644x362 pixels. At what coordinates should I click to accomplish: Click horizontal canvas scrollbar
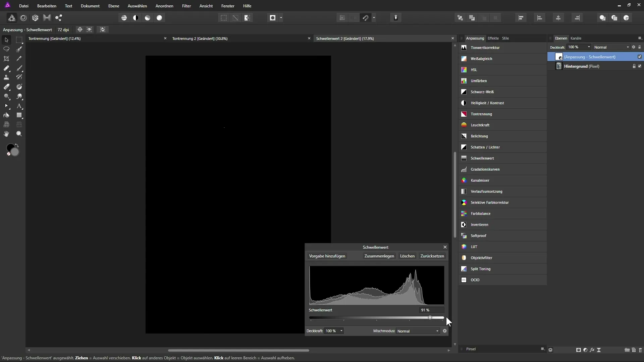[238, 350]
